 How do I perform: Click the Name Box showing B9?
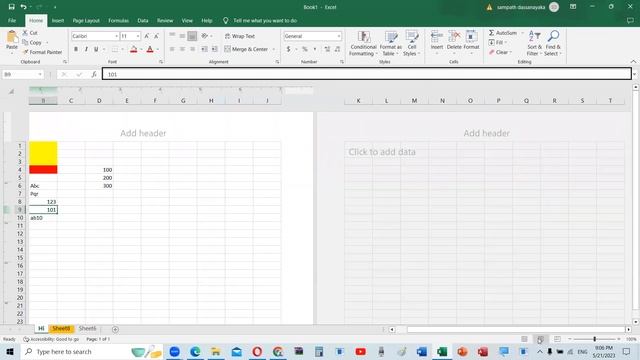tap(22, 74)
